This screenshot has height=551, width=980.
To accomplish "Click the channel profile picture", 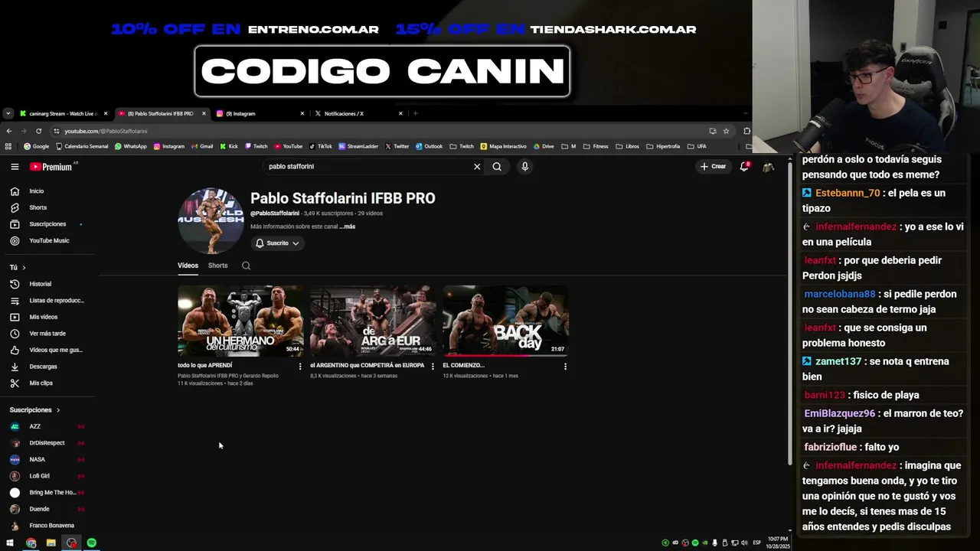I will [211, 221].
